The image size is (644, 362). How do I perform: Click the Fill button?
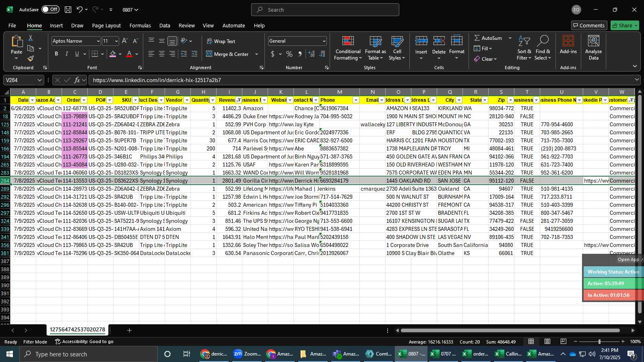[x=483, y=48]
